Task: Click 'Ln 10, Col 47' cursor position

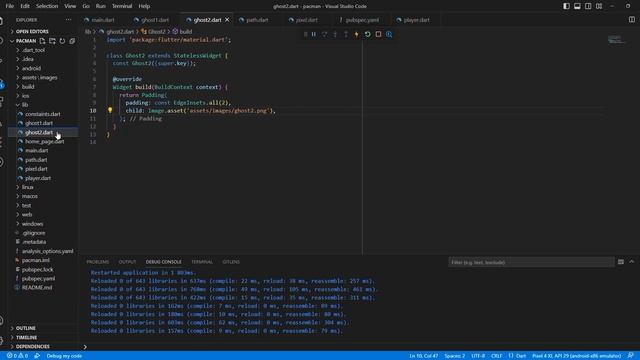Action: [423, 356]
